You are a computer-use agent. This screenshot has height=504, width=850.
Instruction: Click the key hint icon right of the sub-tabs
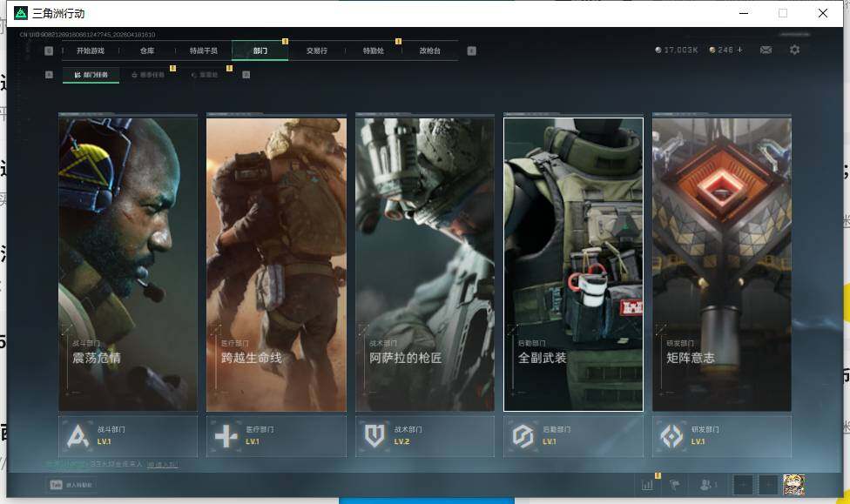click(x=246, y=75)
